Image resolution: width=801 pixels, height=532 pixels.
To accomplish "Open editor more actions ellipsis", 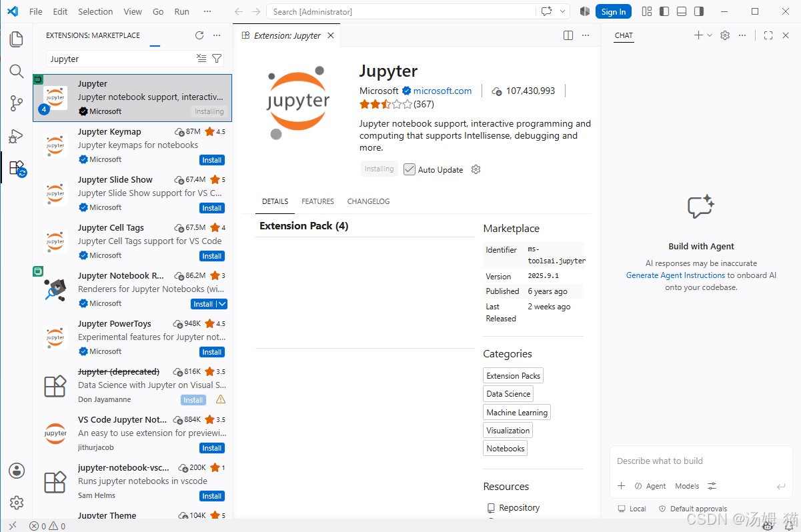I will (586, 35).
